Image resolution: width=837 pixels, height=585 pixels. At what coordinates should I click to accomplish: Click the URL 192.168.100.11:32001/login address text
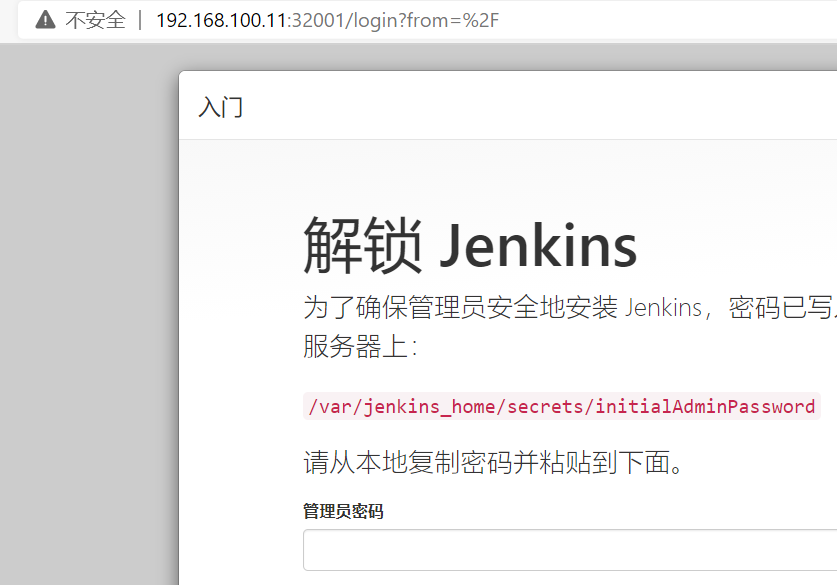pyautogui.click(x=327, y=20)
